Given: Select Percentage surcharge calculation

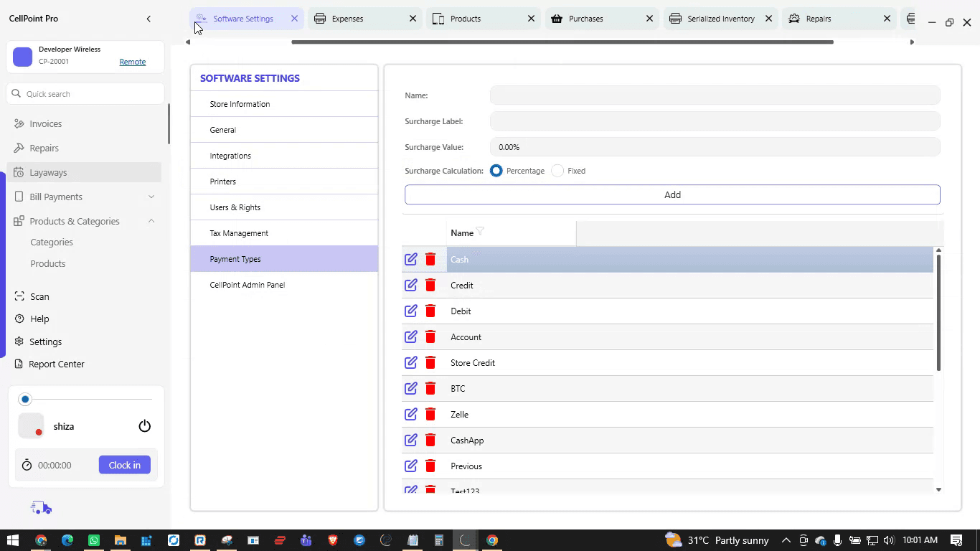Looking at the screenshot, I should click(x=496, y=171).
